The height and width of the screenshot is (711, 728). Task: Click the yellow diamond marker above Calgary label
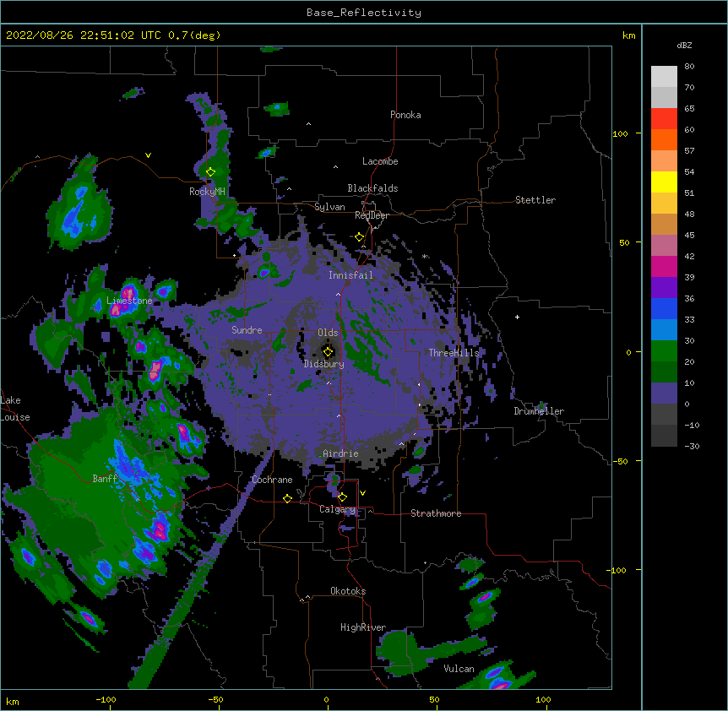342,497
